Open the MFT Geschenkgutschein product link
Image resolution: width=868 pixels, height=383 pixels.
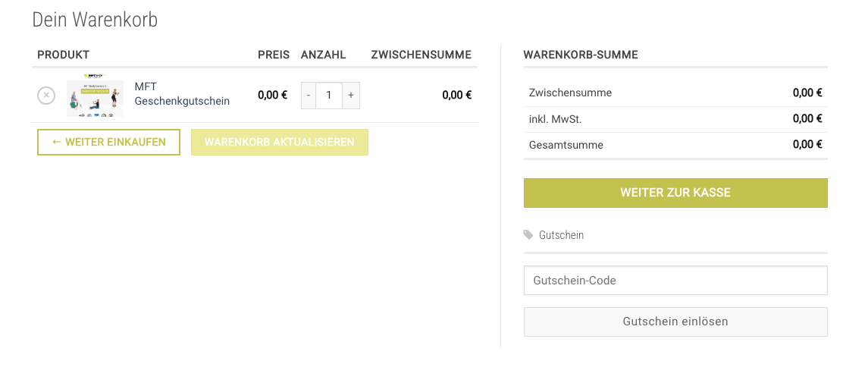(182, 94)
